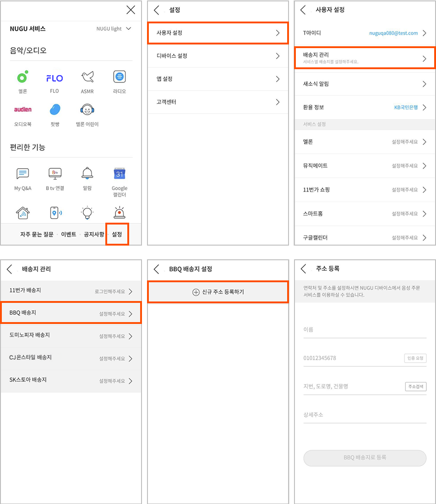Viewport: 436px width, 504px height.
Task: Click the 설정 link in footer
Action: (117, 234)
